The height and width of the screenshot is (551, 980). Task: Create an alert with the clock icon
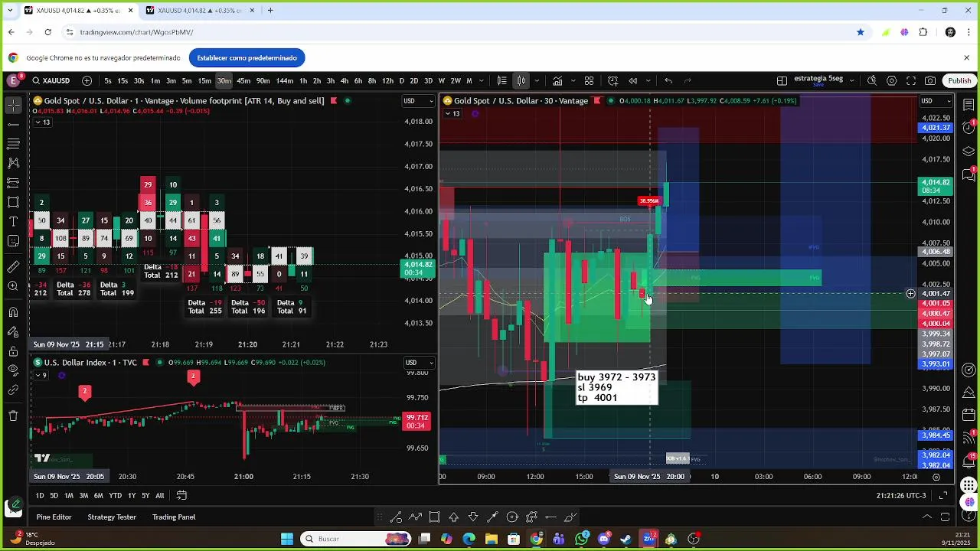612,80
